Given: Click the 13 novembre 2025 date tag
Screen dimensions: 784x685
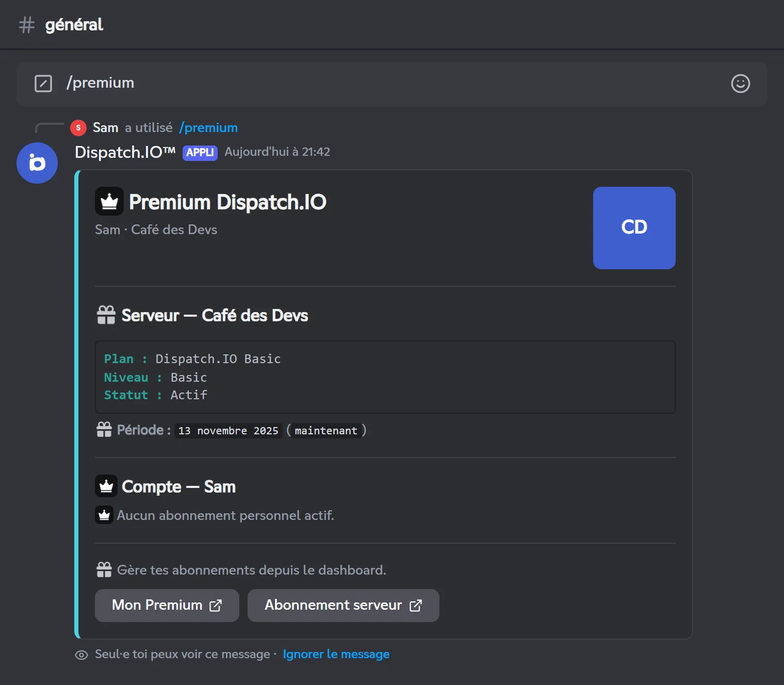Looking at the screenshot, I should pyautogui.click(x=228, y=431).
